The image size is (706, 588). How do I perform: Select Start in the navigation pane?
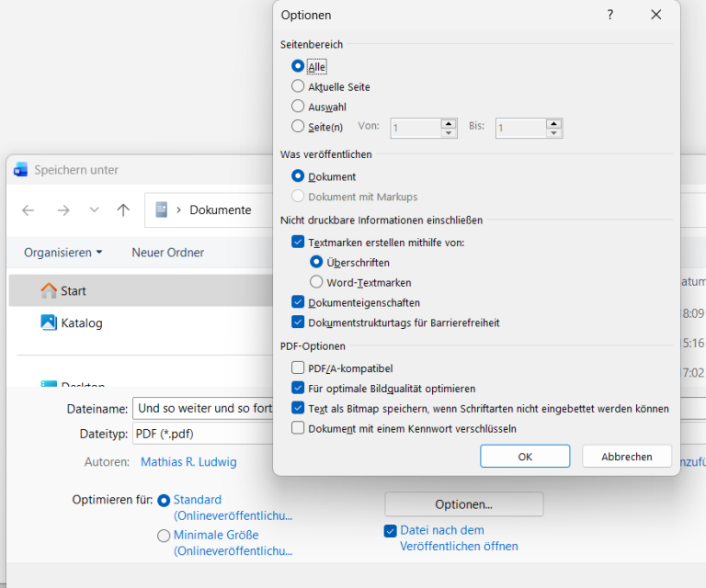click(141, 290)
